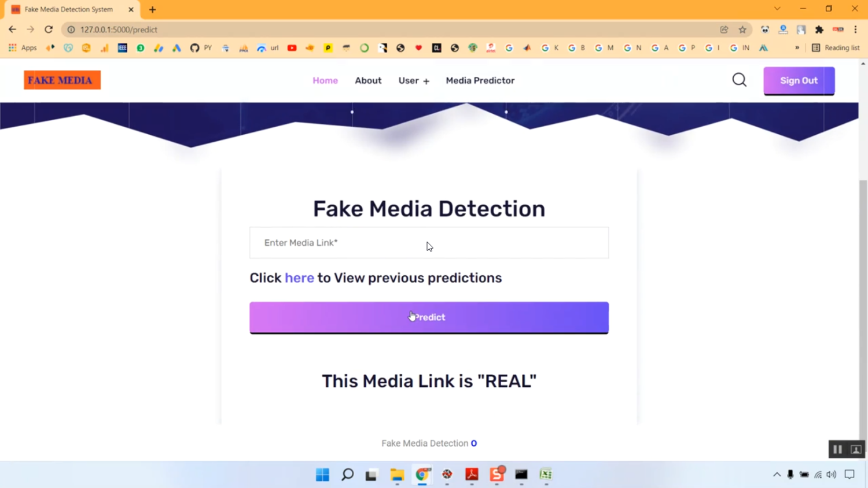Open taskbar Search
868x488 pixels.
pyautogui.click(x=347, y=475)
